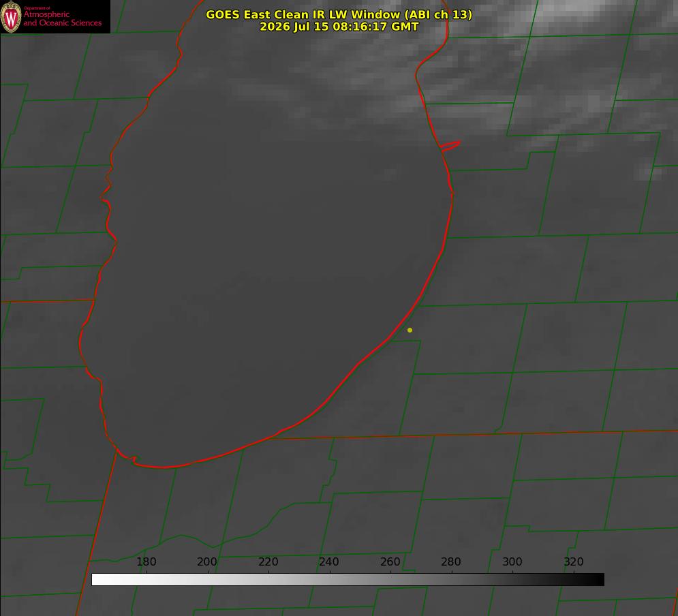Screen dimensions: 678x616
Task: Click the 220 colorbar label
Action: pos(268,561)
